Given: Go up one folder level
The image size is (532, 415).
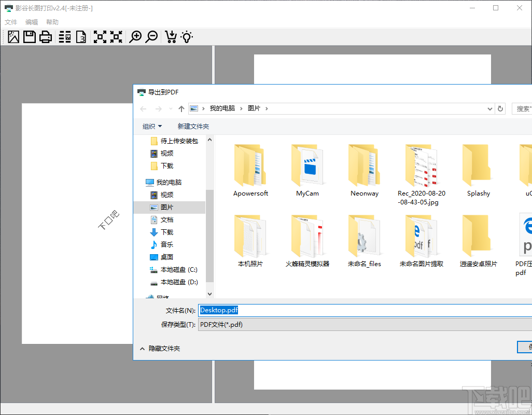Looking at the screenshot, I should (x=181, y=109).
